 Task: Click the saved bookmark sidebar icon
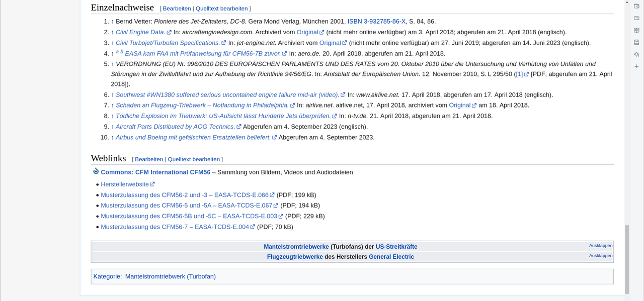(636, 42)
